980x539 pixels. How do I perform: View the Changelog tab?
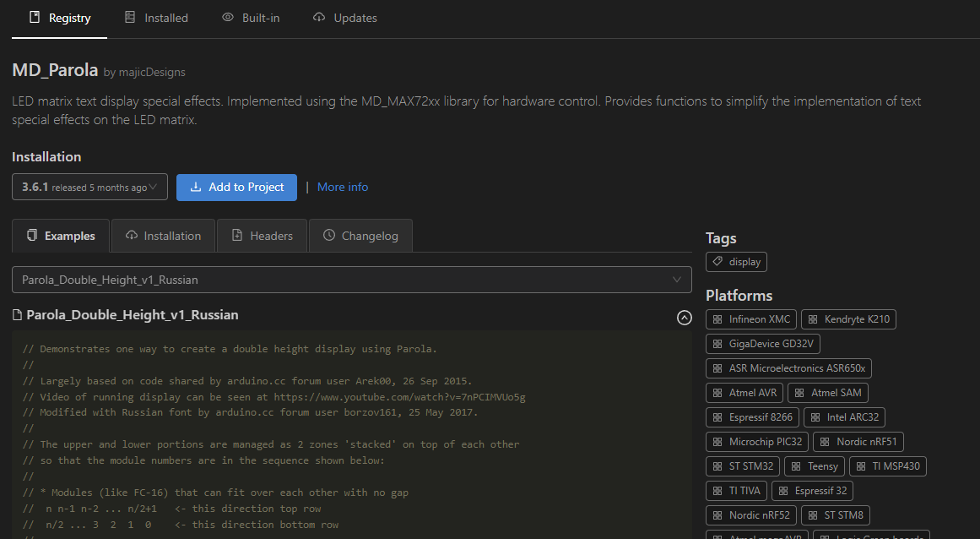(x=360, y=236)
